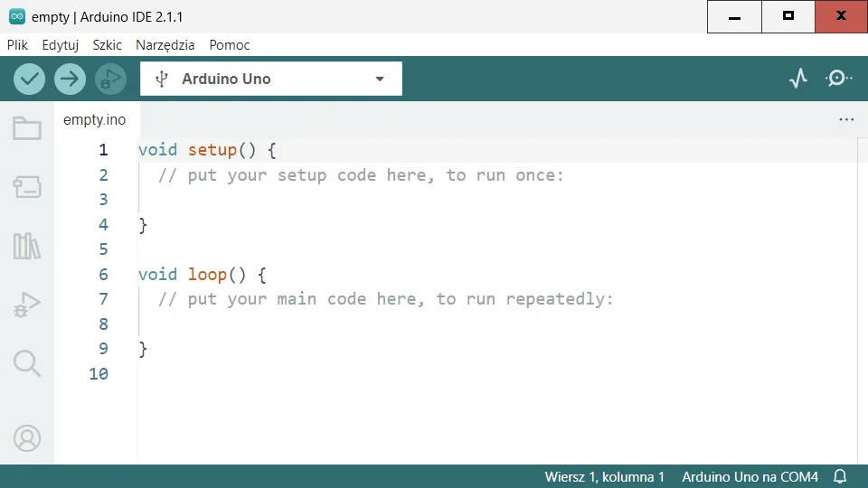Screen dimensions: 868x488
Task: Open the Serial Plotter
Action: (798, 79)
